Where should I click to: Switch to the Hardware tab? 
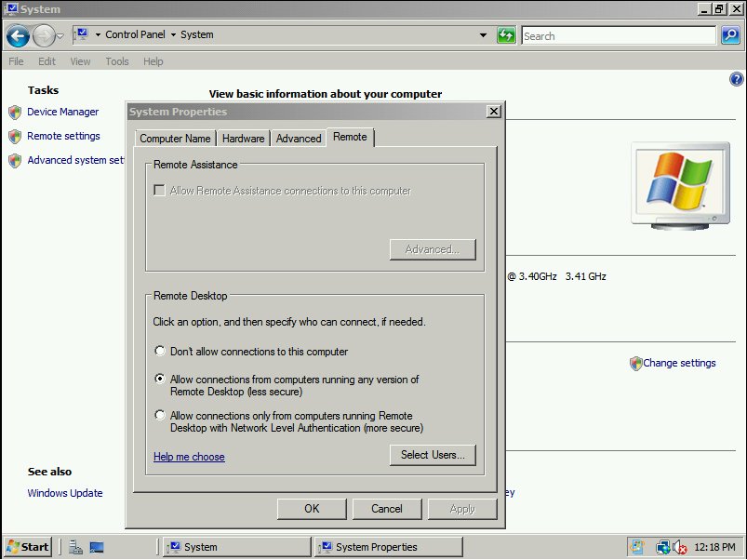(x=243, y=139)
